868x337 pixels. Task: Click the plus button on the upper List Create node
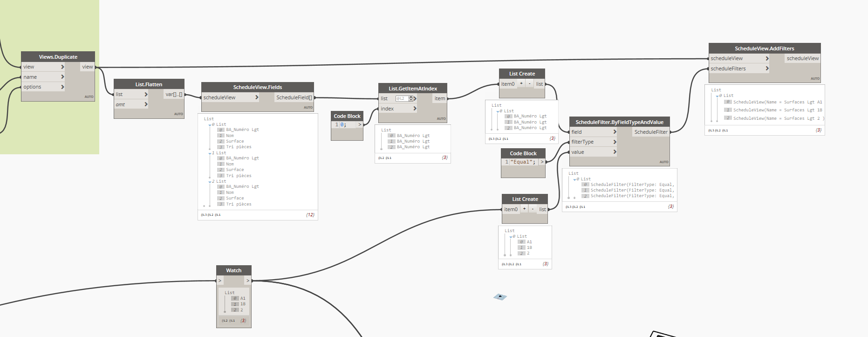pos(521,84)
